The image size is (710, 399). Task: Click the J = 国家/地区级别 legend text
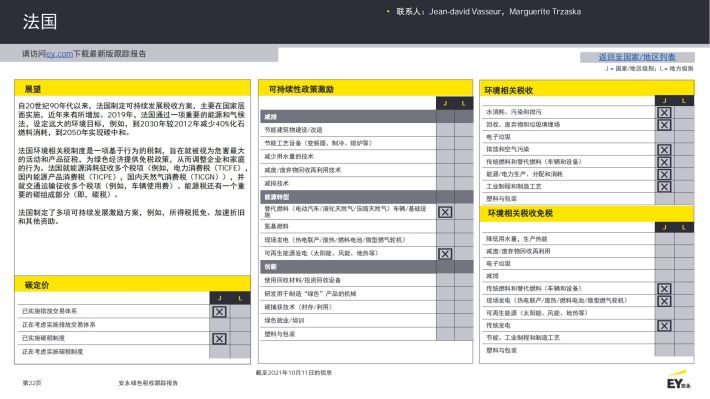click(x=630, y=69)
